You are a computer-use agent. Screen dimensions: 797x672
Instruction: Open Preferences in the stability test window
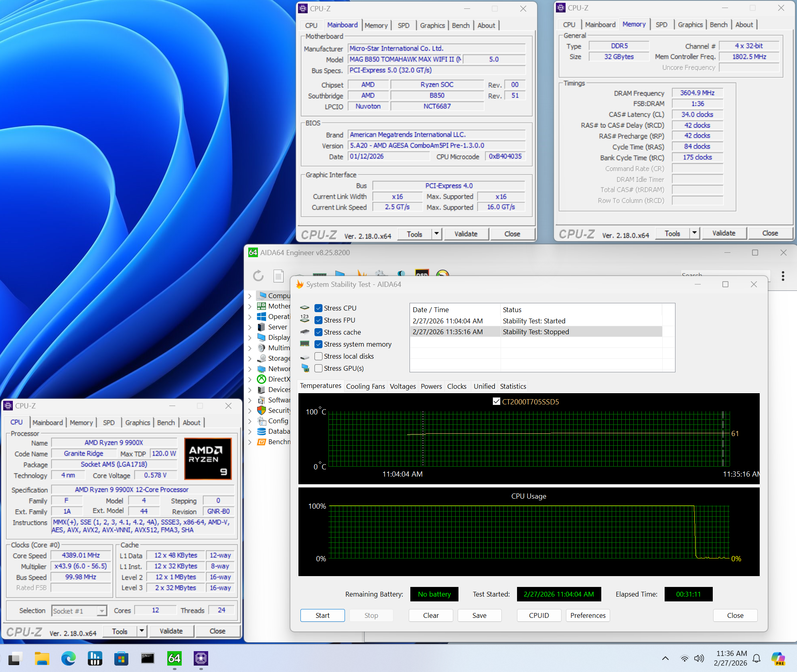[588, 615]
